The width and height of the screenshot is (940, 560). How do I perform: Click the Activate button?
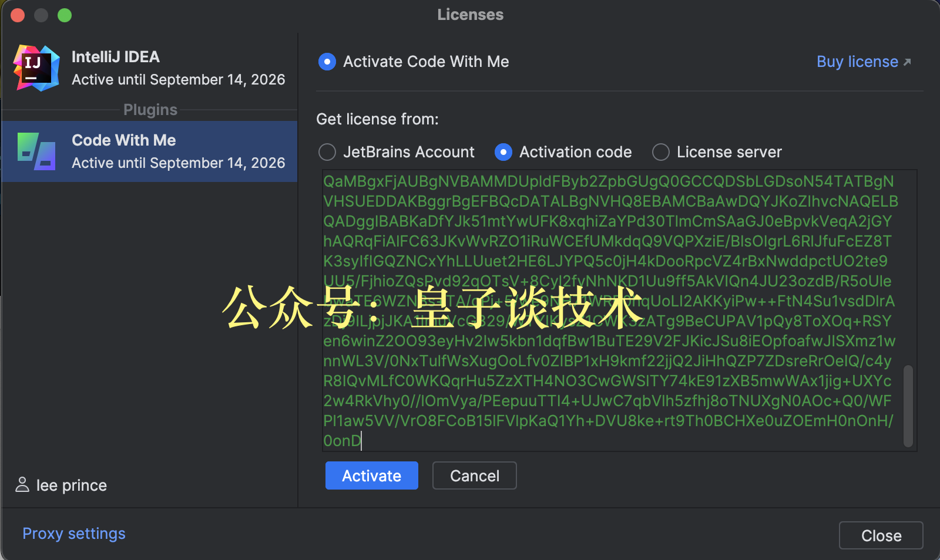(x=372, y=475)
